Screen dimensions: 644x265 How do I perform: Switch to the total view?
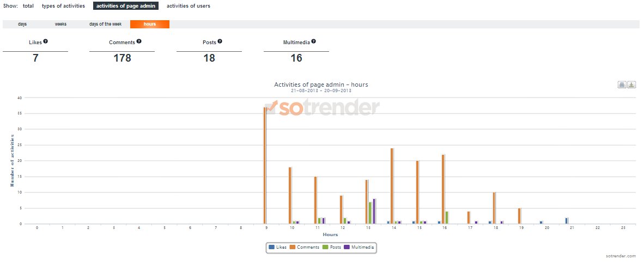pyautogui.click(x=28, y=6)
